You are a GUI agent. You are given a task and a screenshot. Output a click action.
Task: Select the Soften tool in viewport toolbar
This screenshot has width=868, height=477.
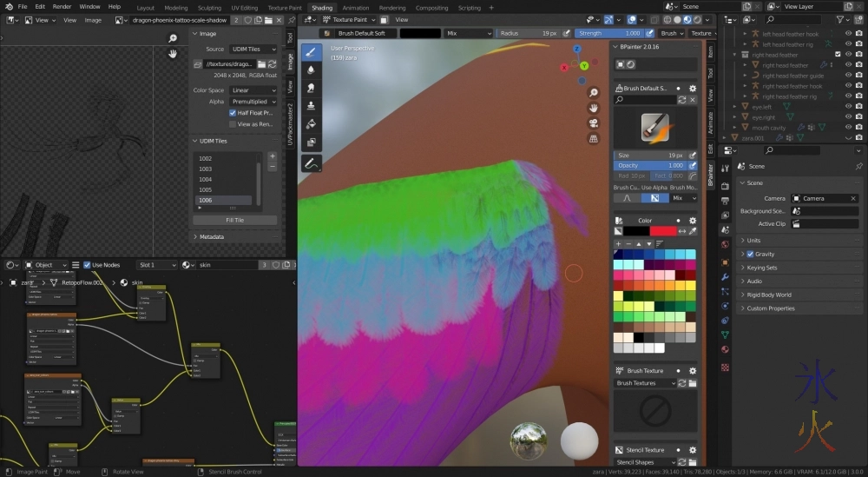point(311,70)
